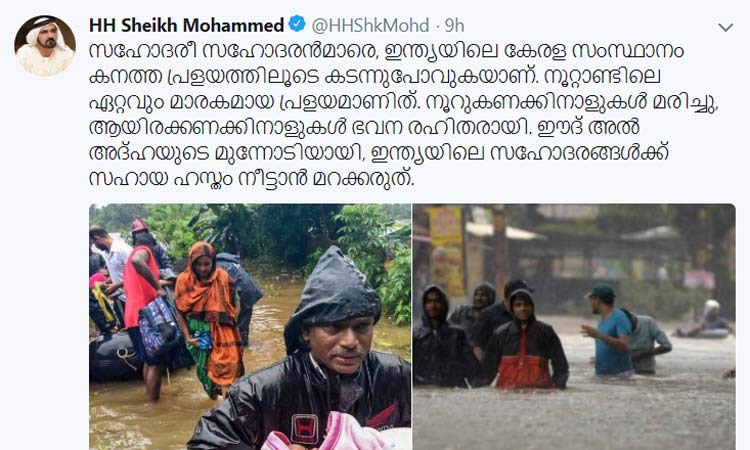
Task: View right flooded street photo
Action: 574,327
